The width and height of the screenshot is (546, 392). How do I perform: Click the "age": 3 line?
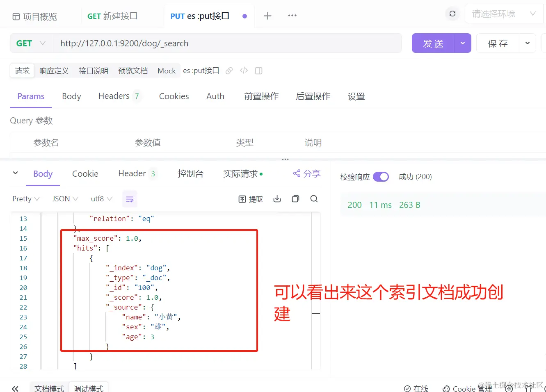click(x=138, y=337)
